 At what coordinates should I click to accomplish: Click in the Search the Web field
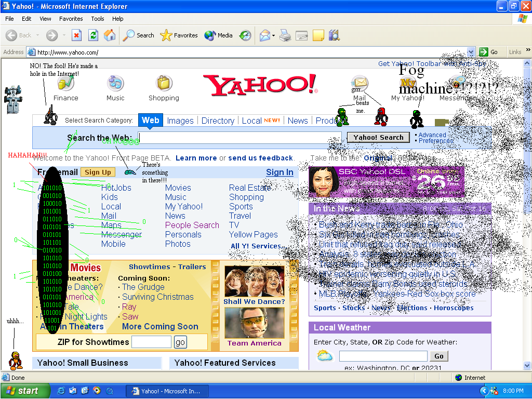pyautogui.click(x=240, y=138)
